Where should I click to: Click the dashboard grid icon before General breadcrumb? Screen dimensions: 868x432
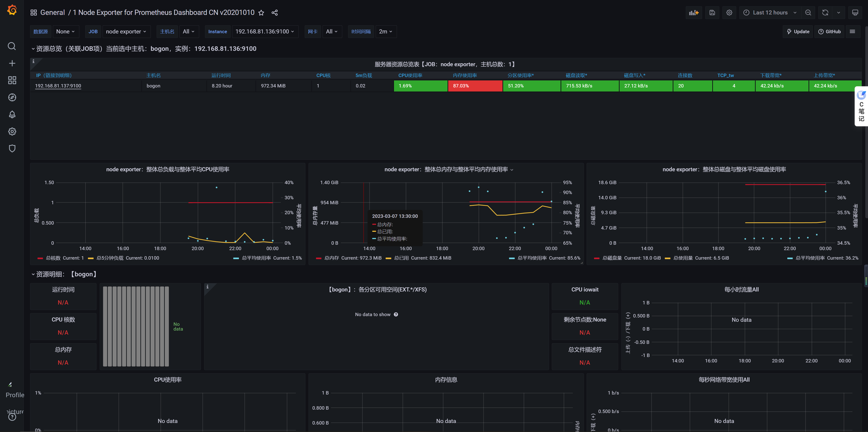click(x=33, y=12)
